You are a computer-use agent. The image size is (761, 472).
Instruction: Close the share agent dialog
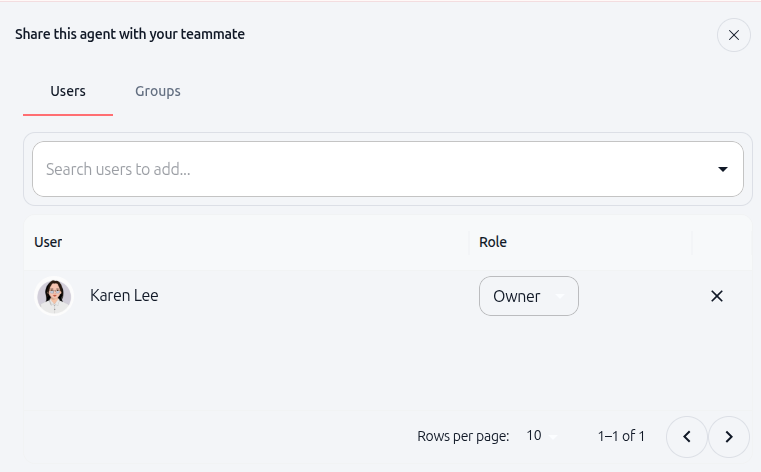click(733, 35)
